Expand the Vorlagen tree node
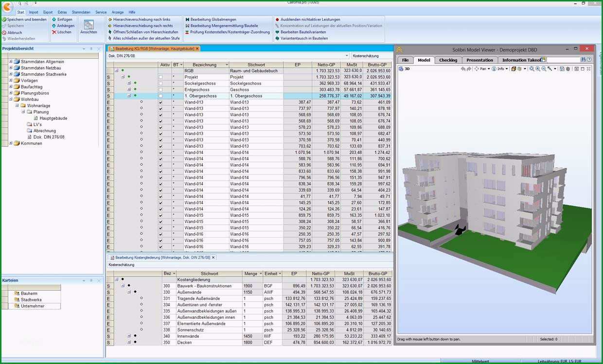Screen dimensions: 603x364 click(x=11, y=81)
